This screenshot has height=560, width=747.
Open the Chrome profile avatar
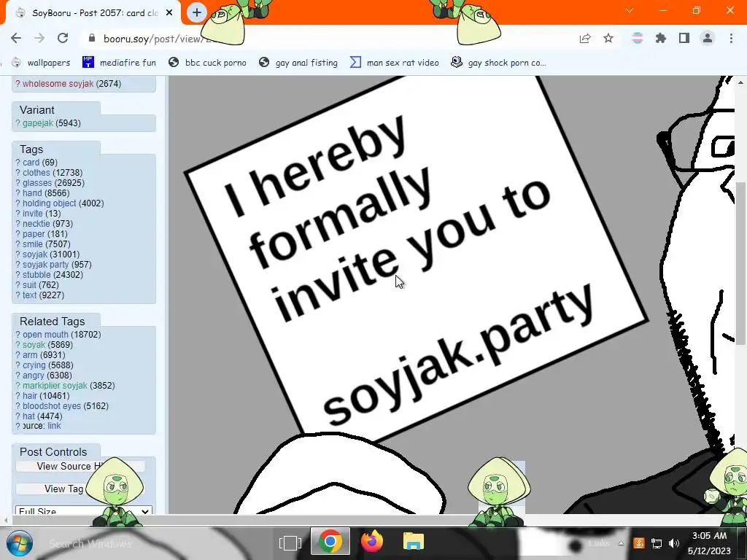click(708, 38)
